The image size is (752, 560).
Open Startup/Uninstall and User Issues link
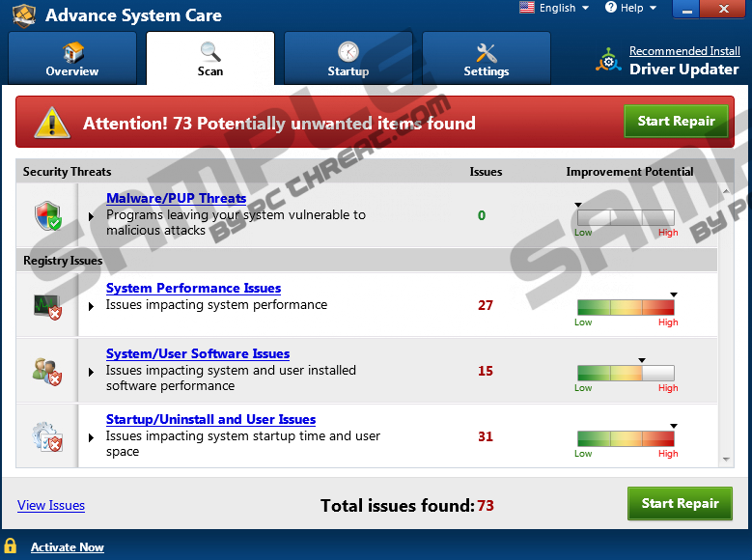click(x=210, y=419)
